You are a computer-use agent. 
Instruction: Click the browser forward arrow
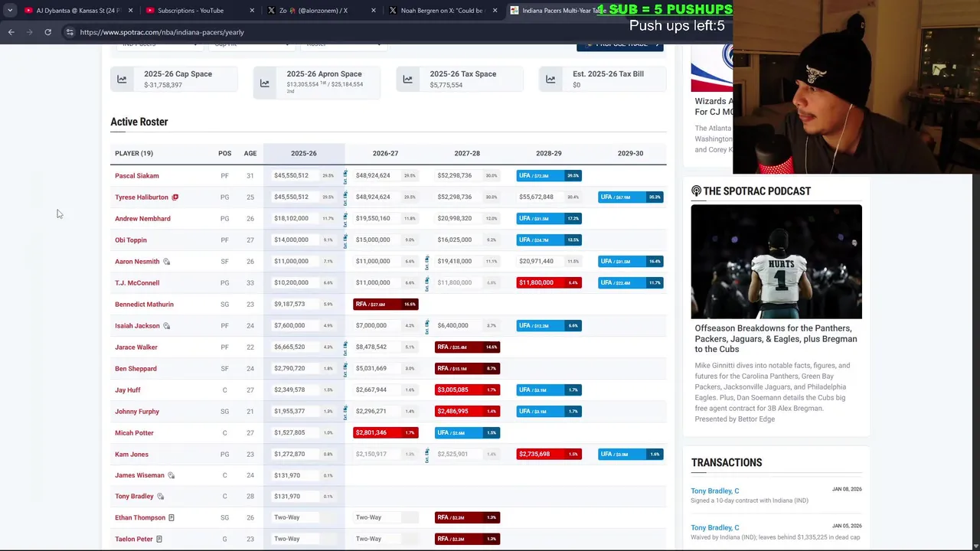[29, 32]
